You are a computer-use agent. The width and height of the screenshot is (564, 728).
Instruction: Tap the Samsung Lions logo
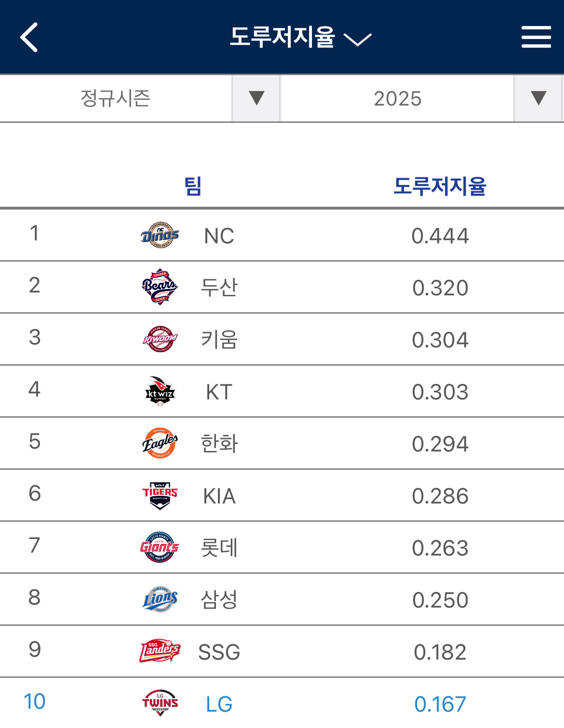[160, 599]
